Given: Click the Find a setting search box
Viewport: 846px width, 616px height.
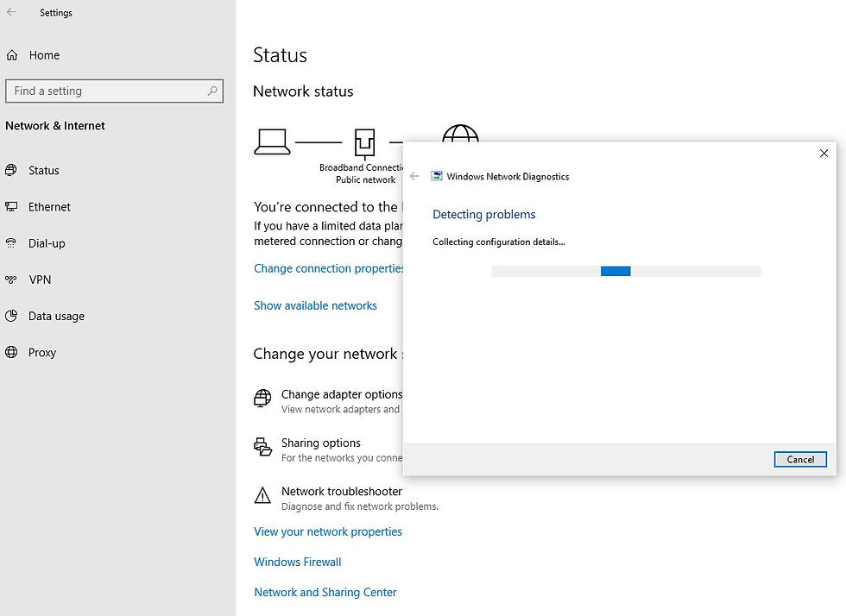Looking at the screenshot, I should (114, 91).
